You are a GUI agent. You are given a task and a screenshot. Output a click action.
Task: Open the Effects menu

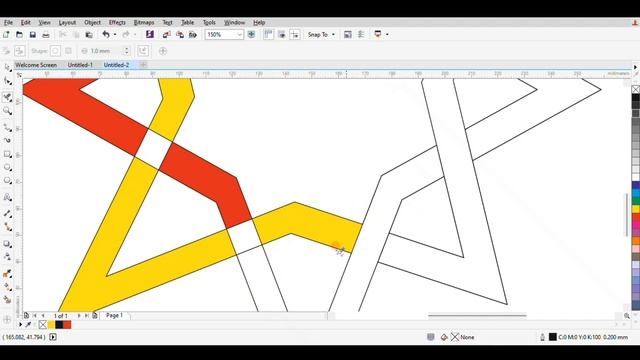coord(117,22)
